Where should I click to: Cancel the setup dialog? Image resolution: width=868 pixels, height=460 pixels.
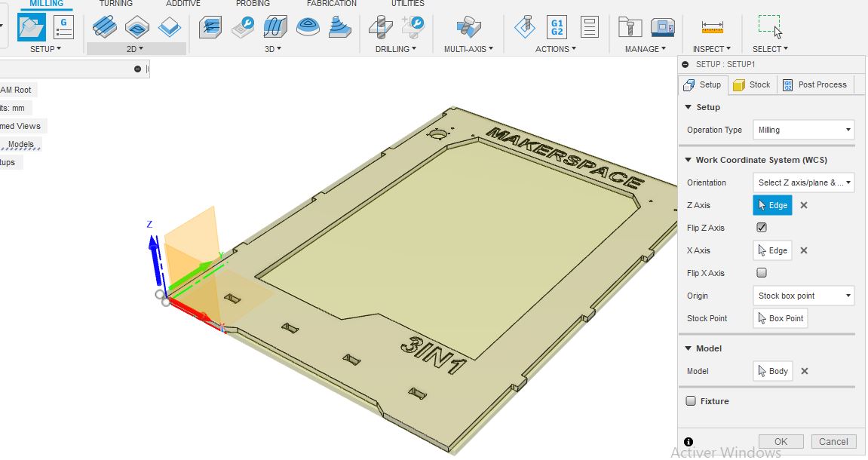[833, 442]
